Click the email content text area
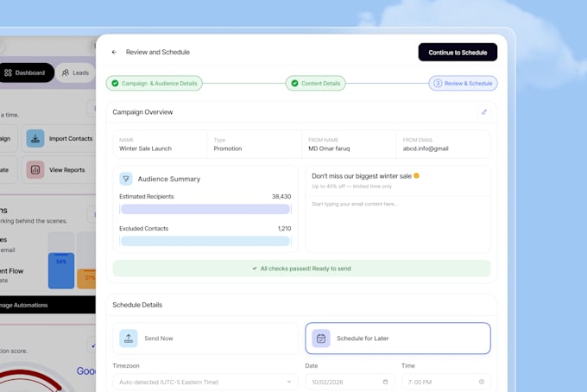 (398, 224)
